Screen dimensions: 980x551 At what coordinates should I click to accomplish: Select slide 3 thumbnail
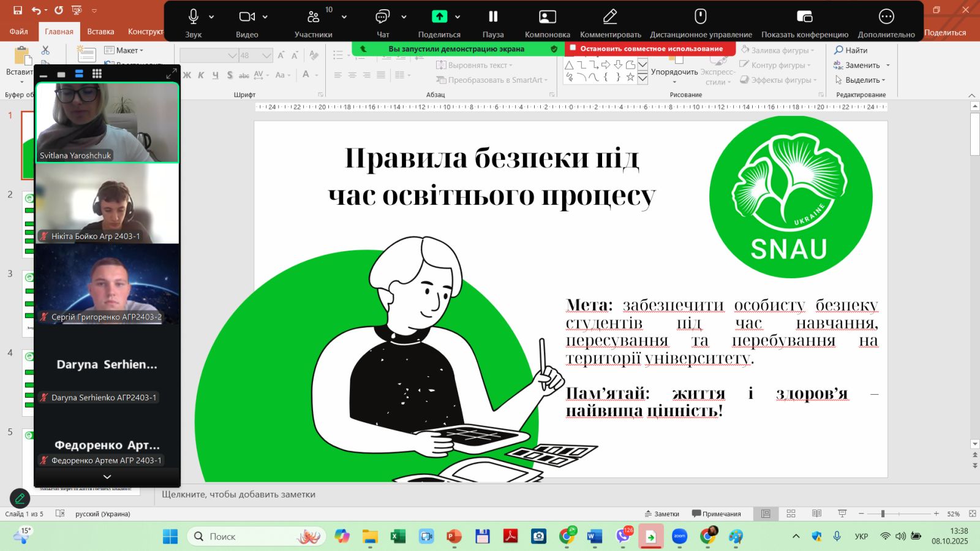coord(28,300)
